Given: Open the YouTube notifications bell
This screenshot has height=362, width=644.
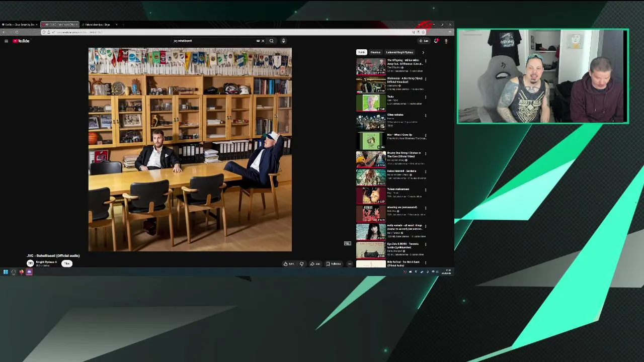Looking at the screenshot, I should coord(436,41).
